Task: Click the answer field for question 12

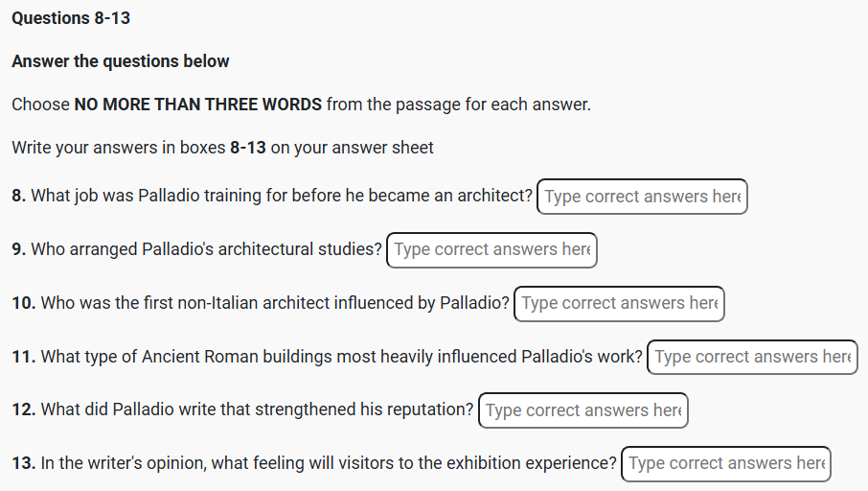Action: pos(582,410)
